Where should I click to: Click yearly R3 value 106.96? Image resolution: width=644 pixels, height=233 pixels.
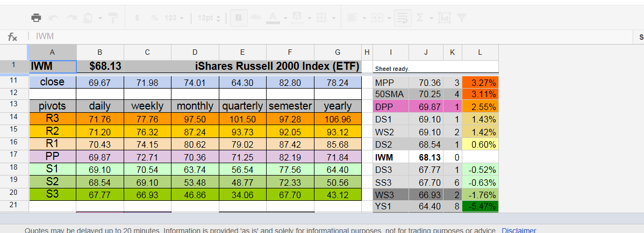pyautogui.click(x=338, y=119)
